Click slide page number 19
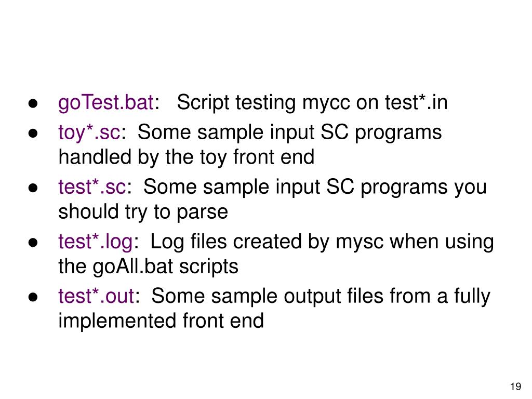Image resolution: width=532 pixels, height=399 pixels. [516, 387]
